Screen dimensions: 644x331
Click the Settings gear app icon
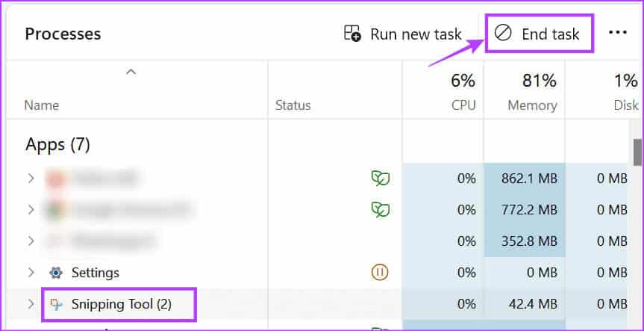click(55, 273)
